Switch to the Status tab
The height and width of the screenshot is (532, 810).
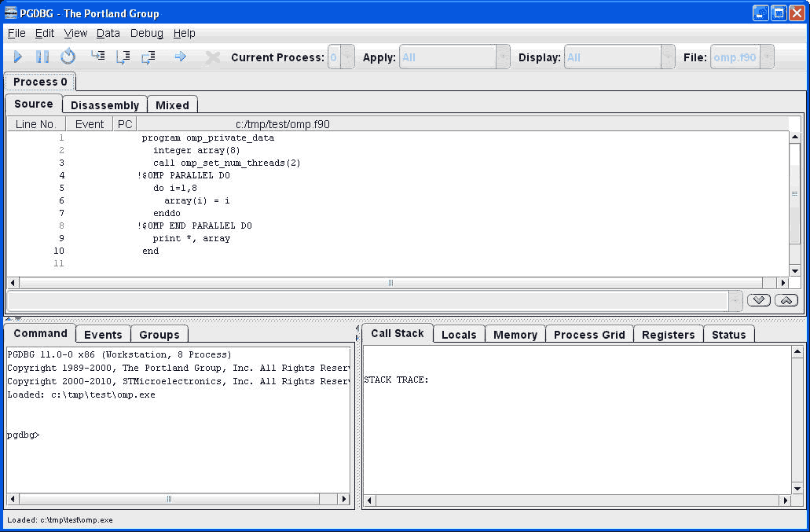[729, 335]
